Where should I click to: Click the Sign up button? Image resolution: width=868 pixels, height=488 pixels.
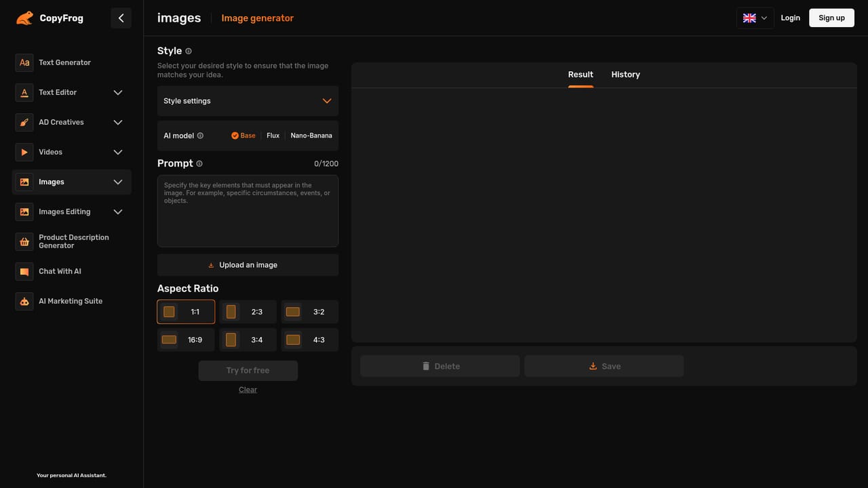(x=831, y=18)
